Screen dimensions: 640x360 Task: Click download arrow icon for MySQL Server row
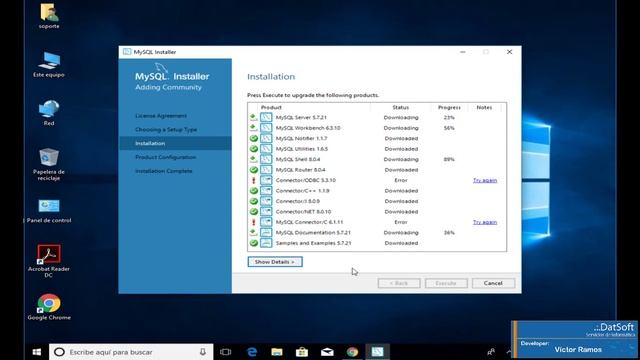[253, 118]
